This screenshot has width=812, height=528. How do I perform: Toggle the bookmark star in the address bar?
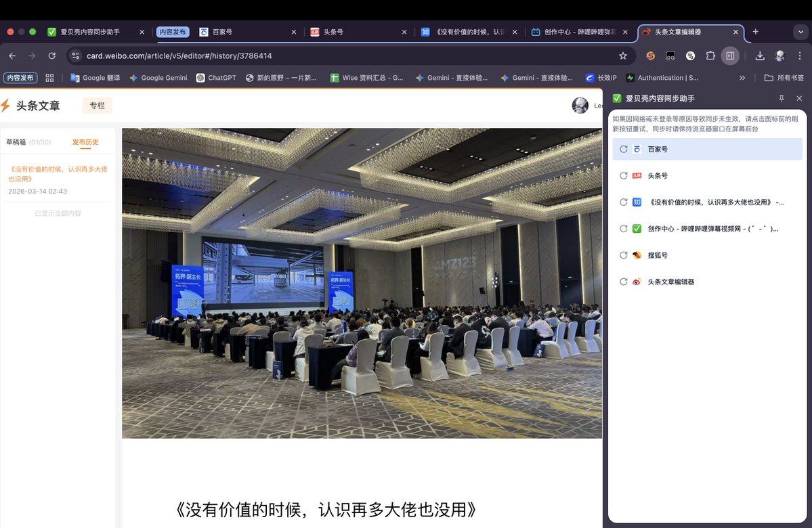(624, 56)
